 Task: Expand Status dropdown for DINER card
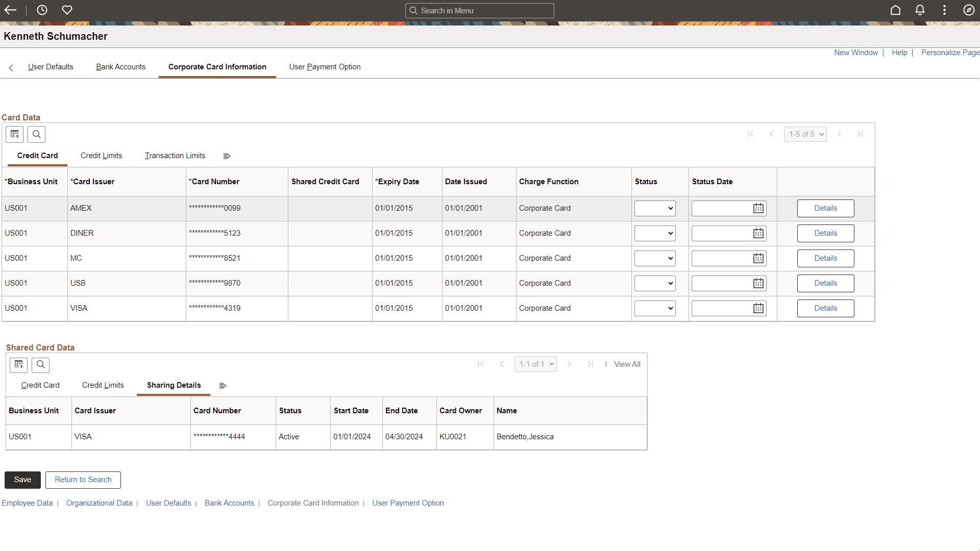coord(655,233)
